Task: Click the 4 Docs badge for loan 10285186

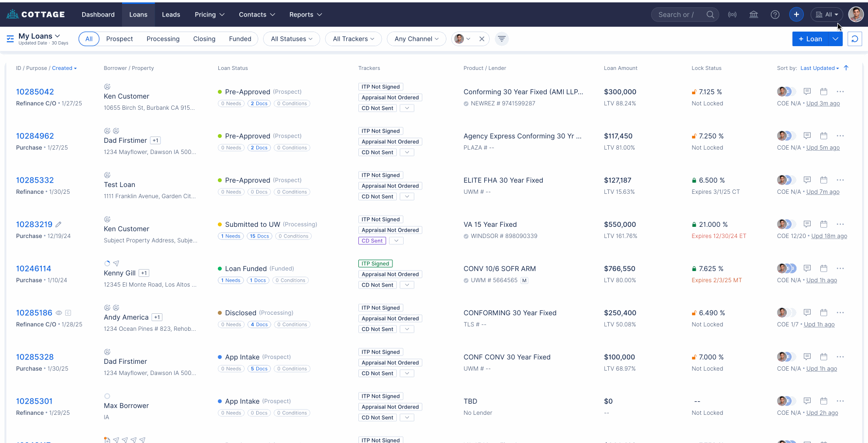Action: (259, 324)
